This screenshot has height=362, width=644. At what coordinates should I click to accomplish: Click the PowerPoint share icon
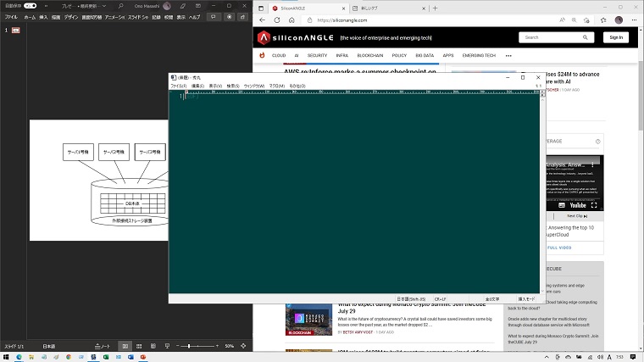243,16
